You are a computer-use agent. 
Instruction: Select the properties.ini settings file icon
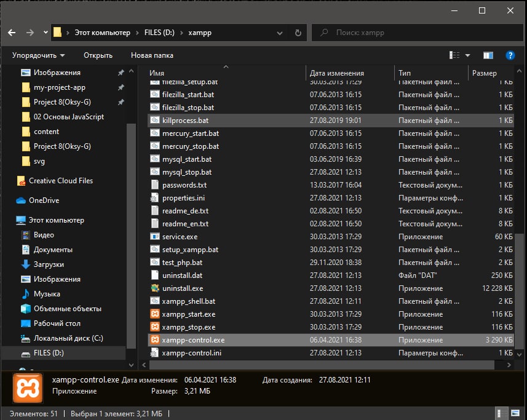pos(154,198)
